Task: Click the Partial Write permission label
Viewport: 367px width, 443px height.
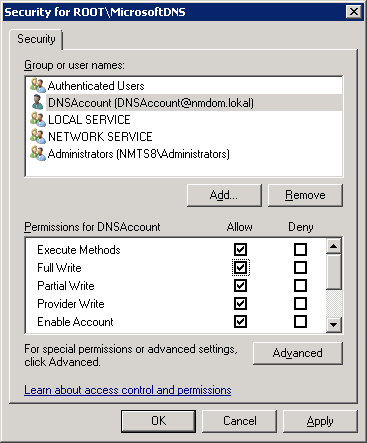Action: click(x=66, y=286)
